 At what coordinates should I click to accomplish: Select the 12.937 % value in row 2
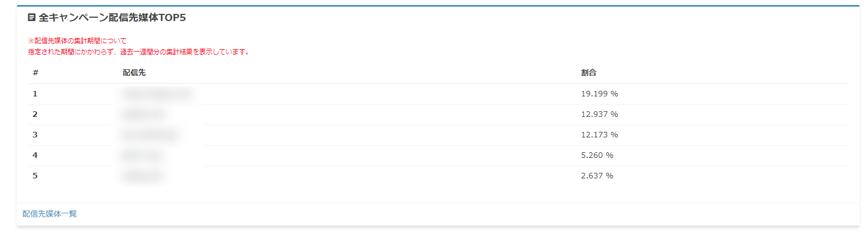click(599, 114)
